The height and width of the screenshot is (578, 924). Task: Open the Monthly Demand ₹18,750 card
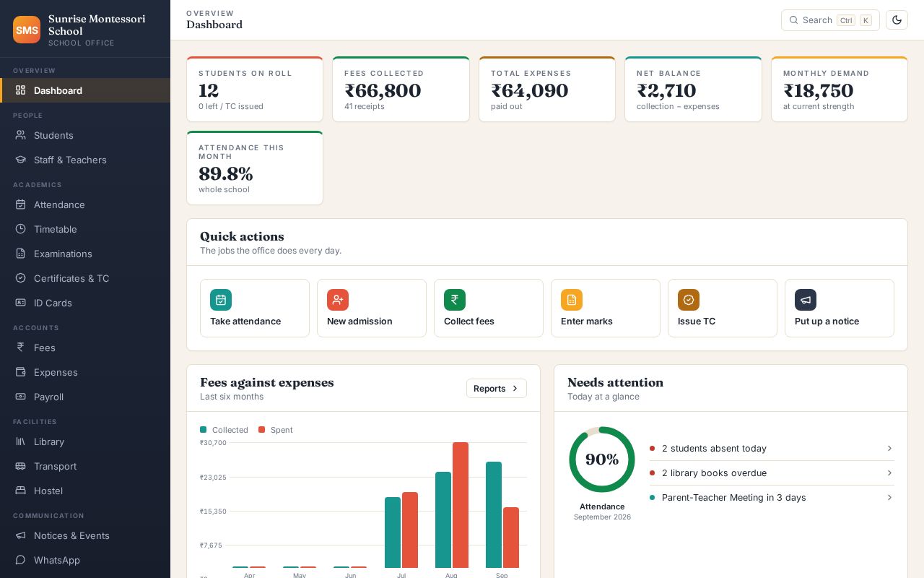840,89
